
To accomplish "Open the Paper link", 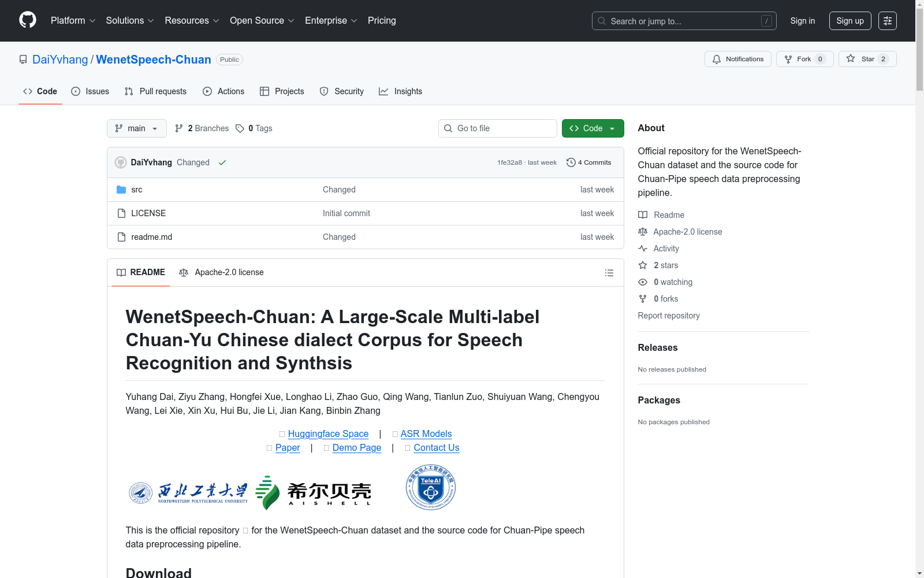I will click(288, 447).
